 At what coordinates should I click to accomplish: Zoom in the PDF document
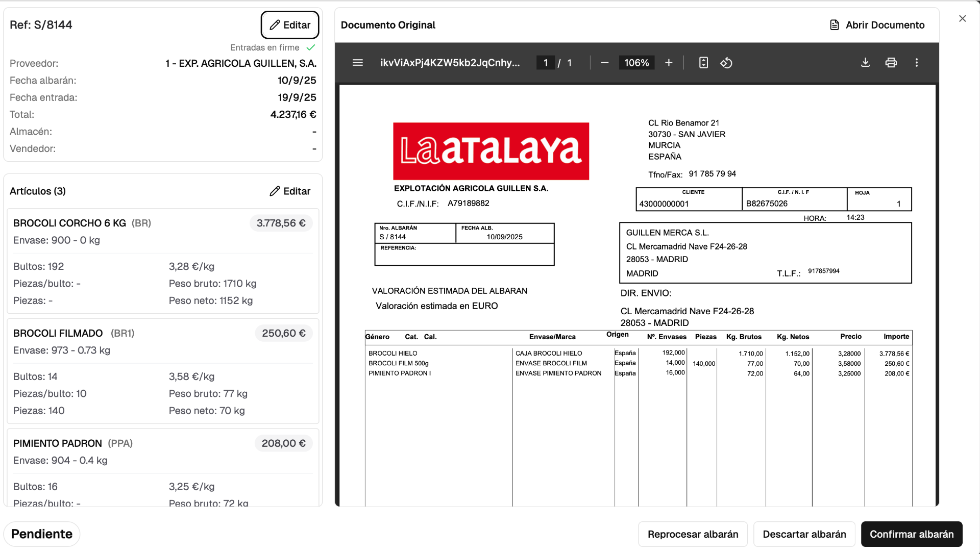(x=669, y=63)
